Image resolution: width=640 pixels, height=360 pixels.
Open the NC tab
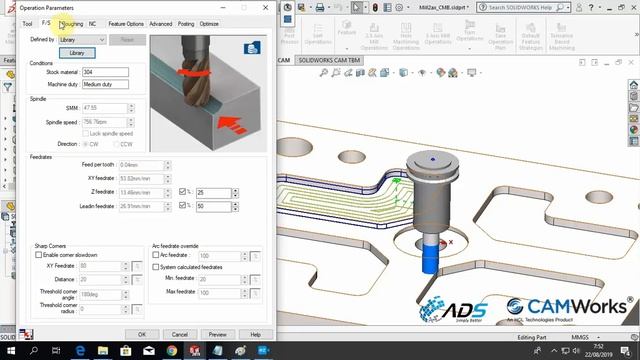coord(93,24)
